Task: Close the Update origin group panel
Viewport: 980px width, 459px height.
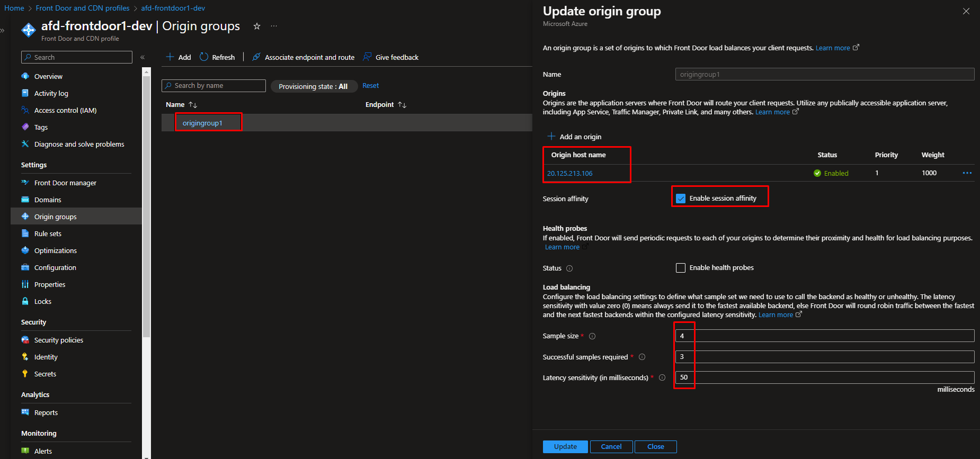Action: pyautogui.click(x=966, y=11)
